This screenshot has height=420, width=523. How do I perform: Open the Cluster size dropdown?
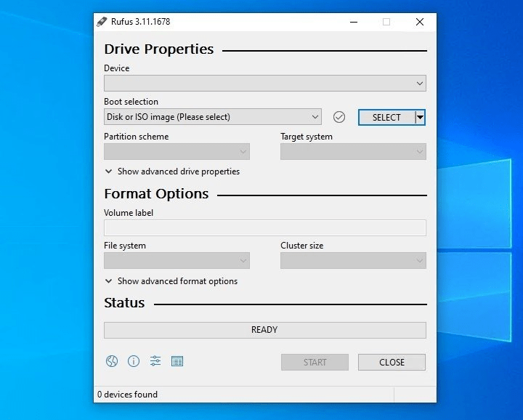[x=353, y=261]
